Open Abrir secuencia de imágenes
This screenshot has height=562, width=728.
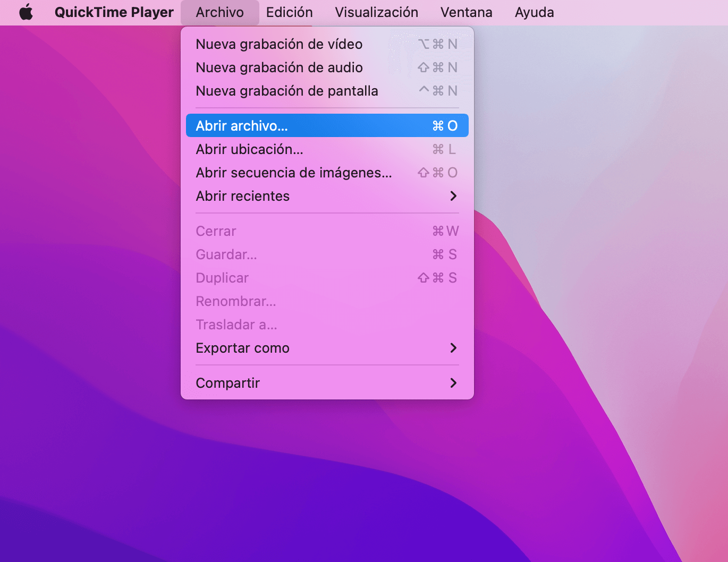pos(293,173)
